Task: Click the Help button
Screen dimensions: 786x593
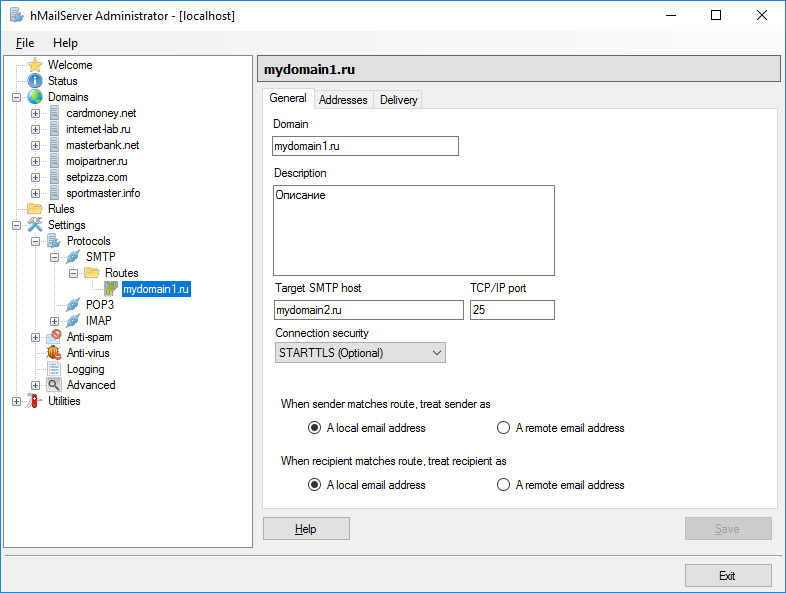Action: 306,529
